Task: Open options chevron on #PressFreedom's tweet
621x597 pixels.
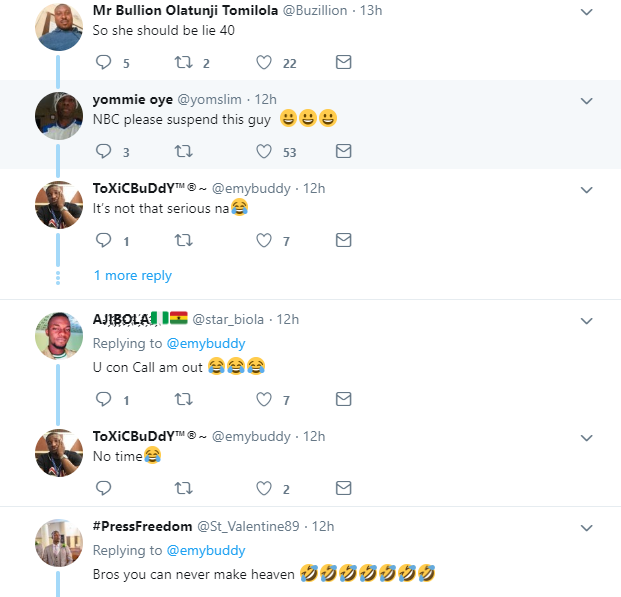Action: coord(587,527)
